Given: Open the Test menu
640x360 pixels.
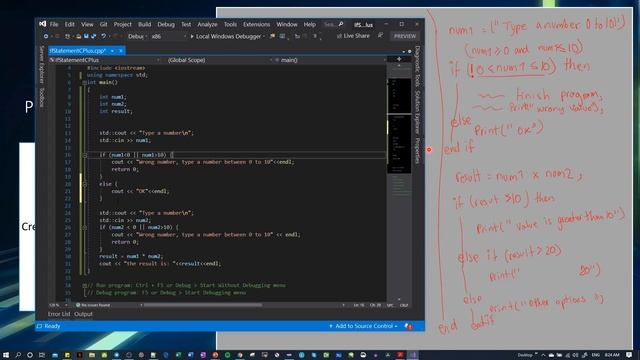Looking at the screenshot, I should click(186, 24).
